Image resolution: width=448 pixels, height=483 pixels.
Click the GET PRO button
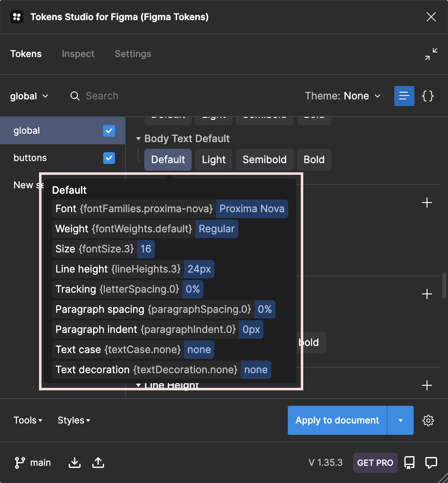(x=375, y=463)
